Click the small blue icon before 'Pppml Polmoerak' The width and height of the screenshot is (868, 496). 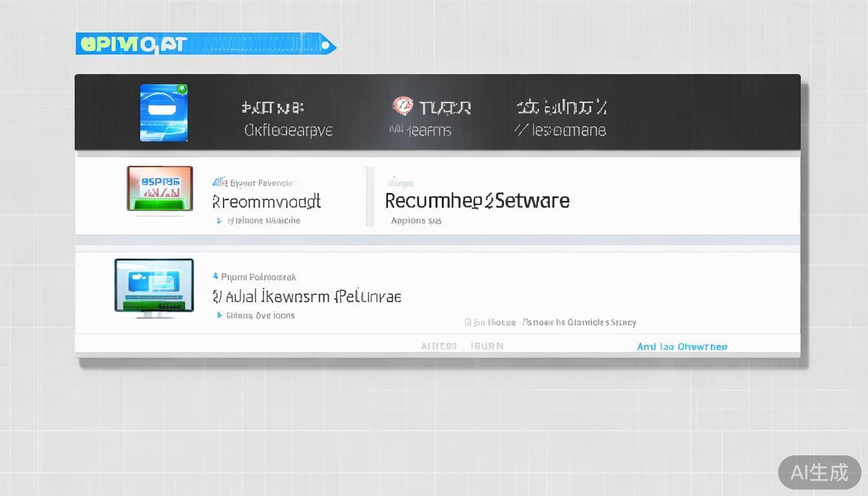(x=216, y=276)
